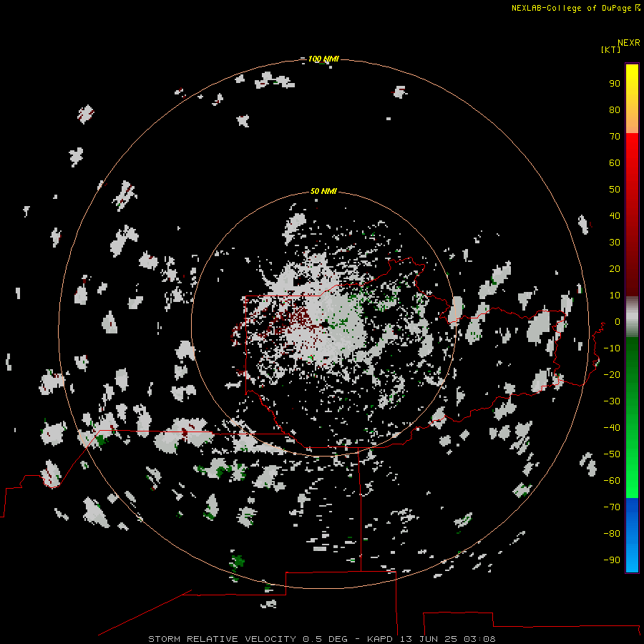
Task: Click the -40 value on the velocity scale
Action: 612,428
